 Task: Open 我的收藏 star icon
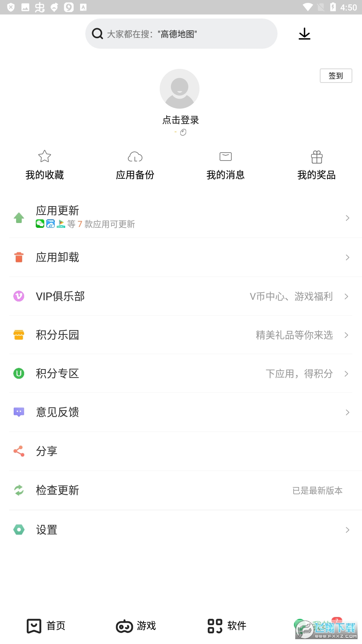(x=45, y=156)
